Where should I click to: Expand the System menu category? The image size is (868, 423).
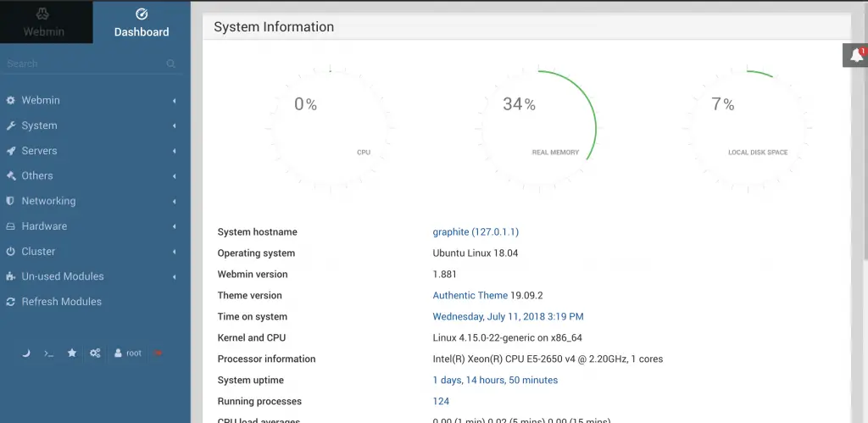[40, 125]
